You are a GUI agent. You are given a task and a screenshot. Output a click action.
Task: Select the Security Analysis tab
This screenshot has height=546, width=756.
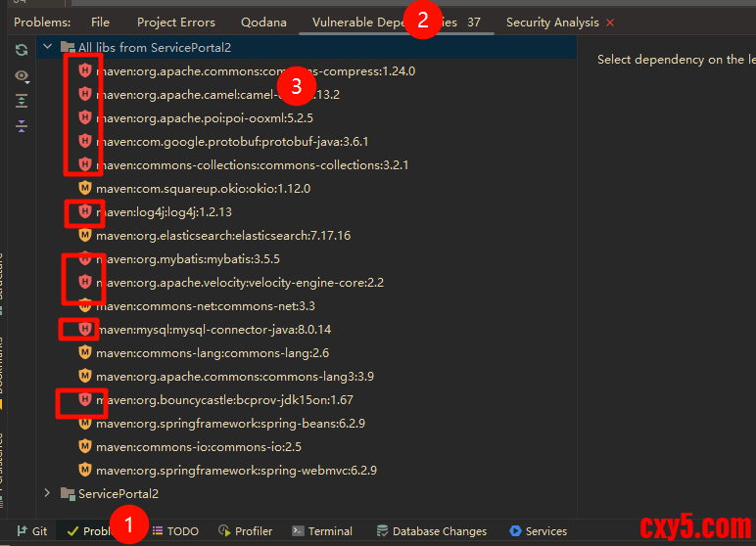tap(551, 22)
